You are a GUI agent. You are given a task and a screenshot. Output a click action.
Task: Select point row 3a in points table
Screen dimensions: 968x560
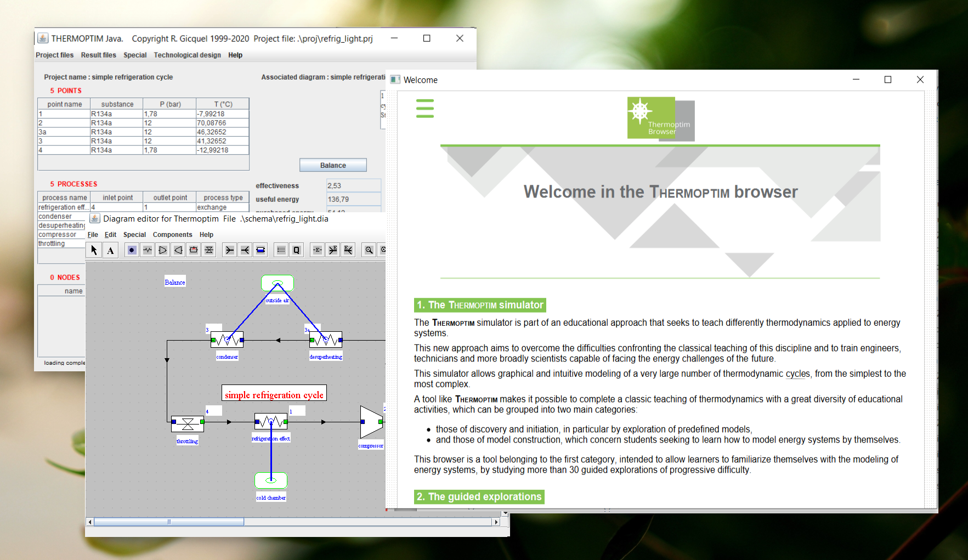click(143, 132)
